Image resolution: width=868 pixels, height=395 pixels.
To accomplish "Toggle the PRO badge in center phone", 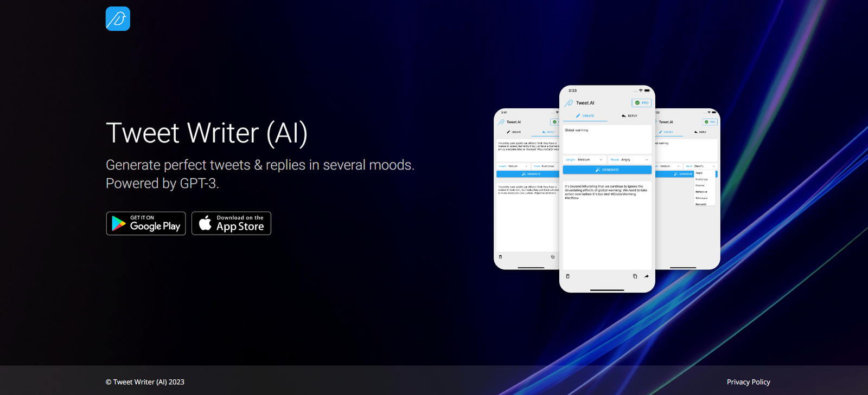I will tap(641, 103).
